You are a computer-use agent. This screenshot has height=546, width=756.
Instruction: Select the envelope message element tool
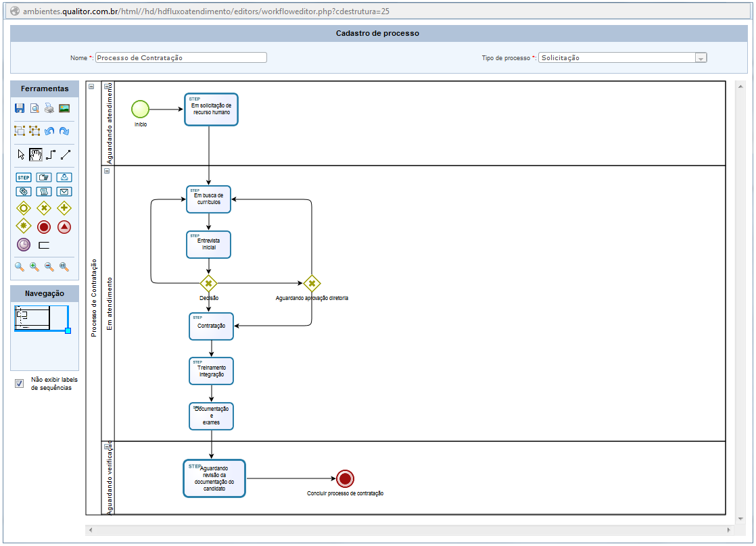64,192
